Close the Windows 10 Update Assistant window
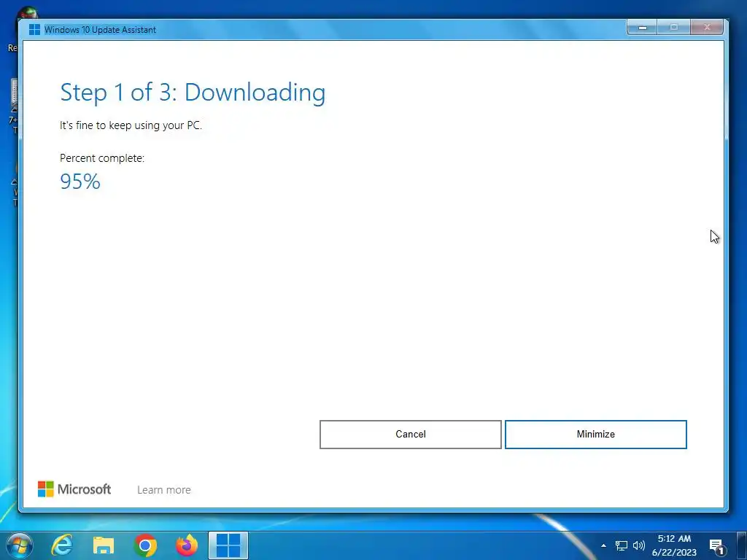 click(x=707, y=28)
